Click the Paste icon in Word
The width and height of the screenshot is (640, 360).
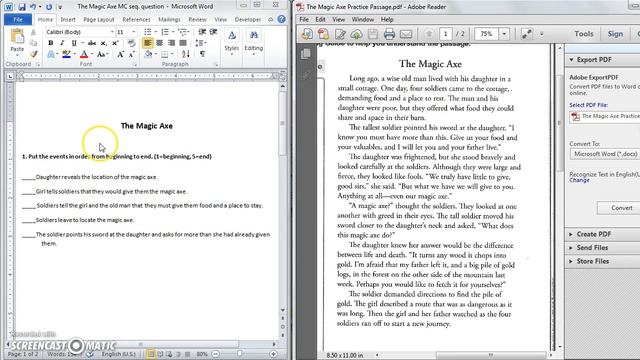point(17,37)
